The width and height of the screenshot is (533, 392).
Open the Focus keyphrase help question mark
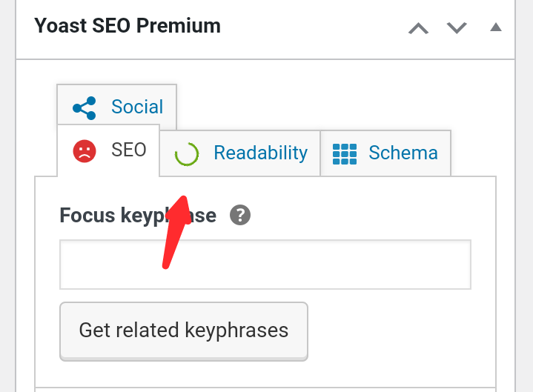pos(240,216)
